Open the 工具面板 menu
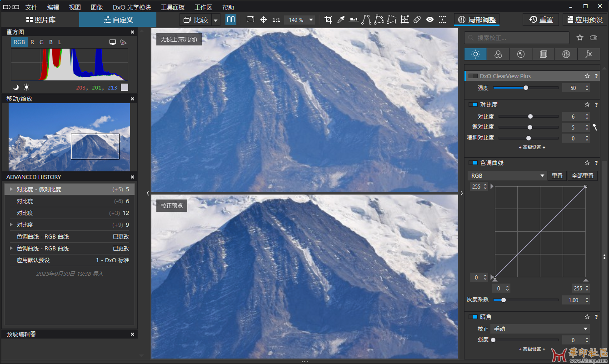 pos(173,7)
